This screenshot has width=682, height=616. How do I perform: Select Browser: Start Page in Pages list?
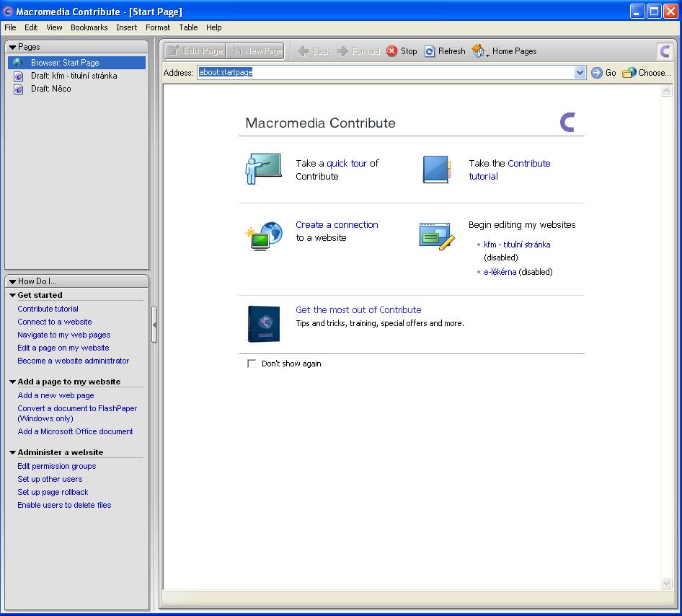pos(76,63)
